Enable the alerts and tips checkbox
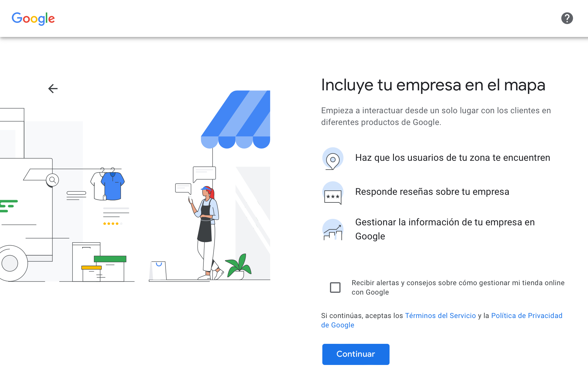This screenshot has height=372, width=588. (335, 288)
